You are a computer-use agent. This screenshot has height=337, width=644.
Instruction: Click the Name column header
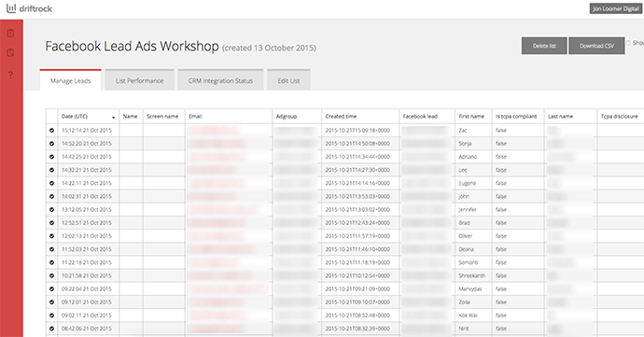click(130, 117)
